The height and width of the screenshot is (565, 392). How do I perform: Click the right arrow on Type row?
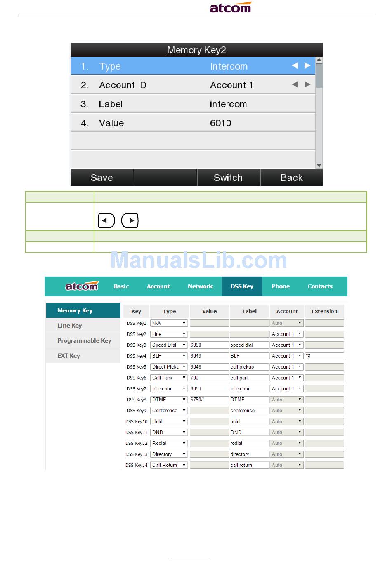point(307,66)
